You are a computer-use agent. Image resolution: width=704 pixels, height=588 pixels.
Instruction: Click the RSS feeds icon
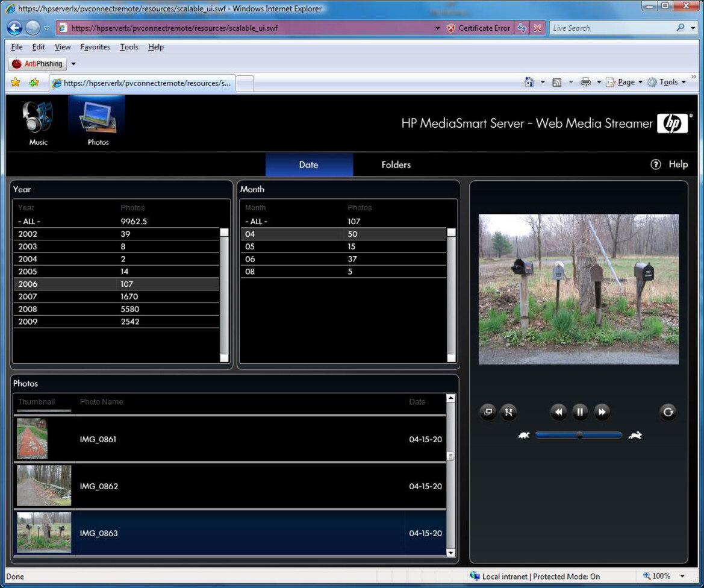click(556, 82)
